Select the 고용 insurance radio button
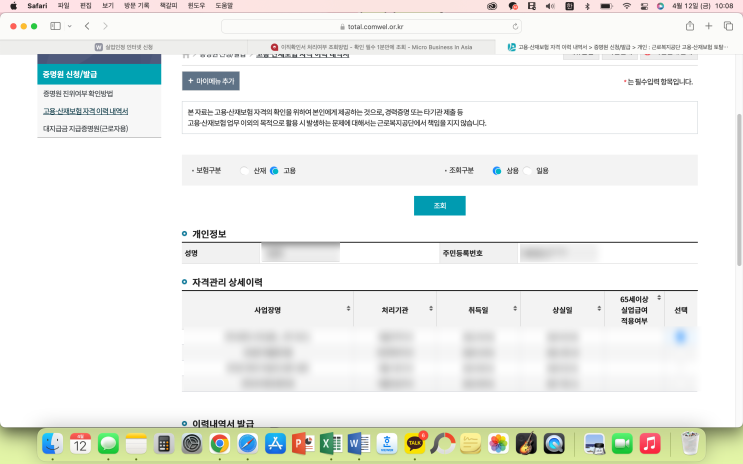Image resolution: width=743 pixels, height=464 pixels. [x=274, y=171]
